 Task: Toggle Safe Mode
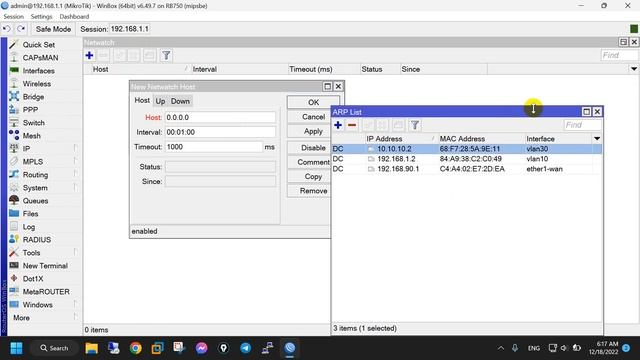pos(53,29)
